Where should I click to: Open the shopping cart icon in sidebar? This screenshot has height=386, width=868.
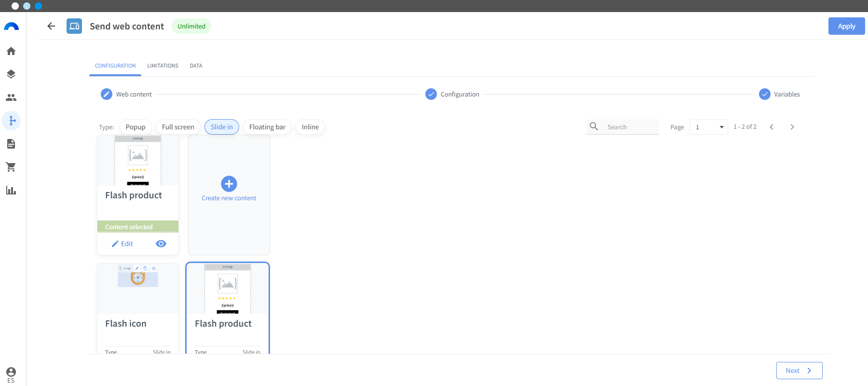point(11,167)
